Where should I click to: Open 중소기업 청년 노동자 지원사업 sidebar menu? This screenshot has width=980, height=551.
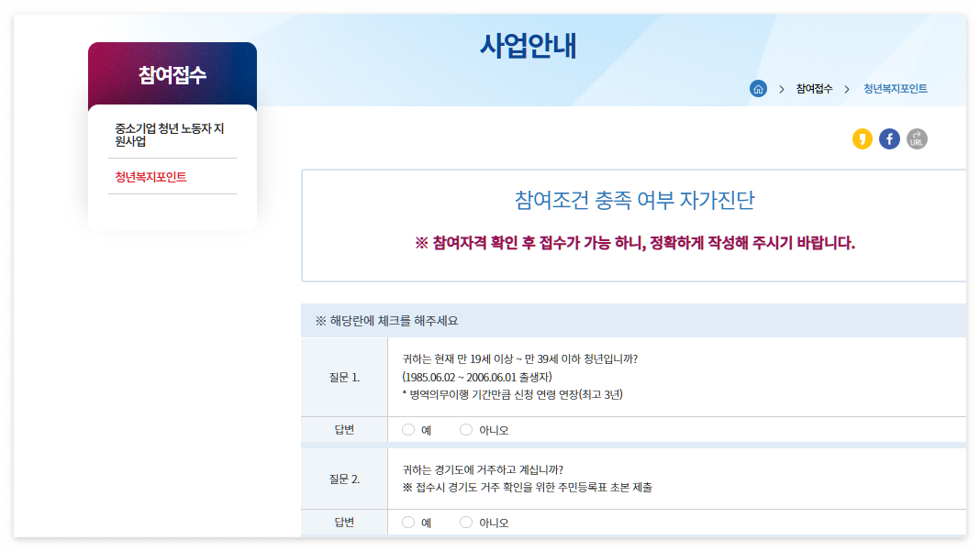[170, 135]
